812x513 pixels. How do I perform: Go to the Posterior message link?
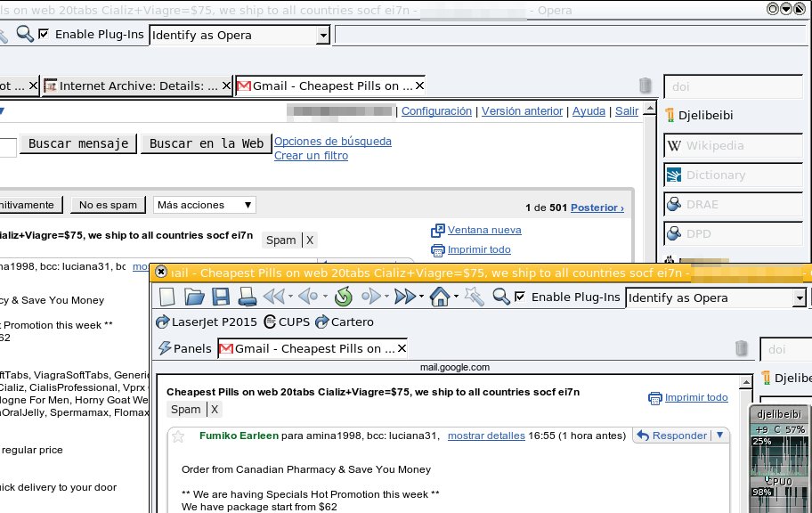click(x=597, y=208)
